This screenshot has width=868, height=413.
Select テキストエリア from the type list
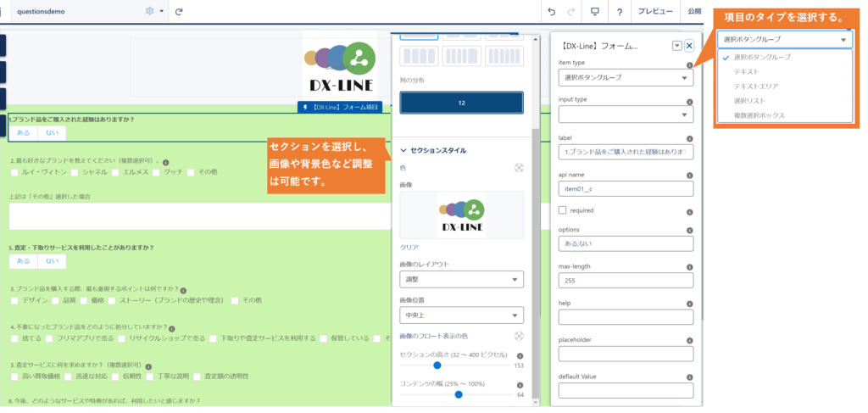coord(756,87)
